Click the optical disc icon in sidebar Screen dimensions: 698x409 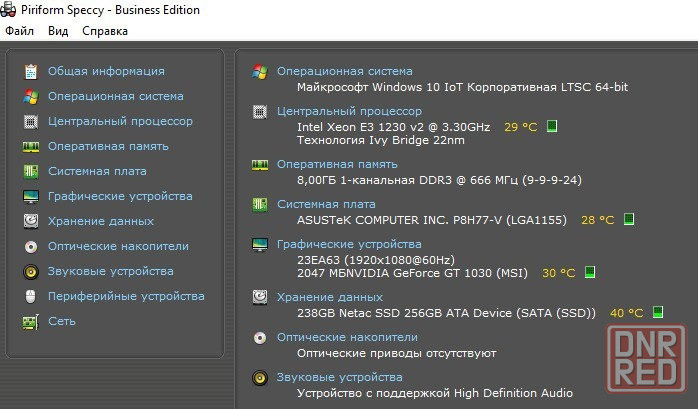[x=31, y=246]
